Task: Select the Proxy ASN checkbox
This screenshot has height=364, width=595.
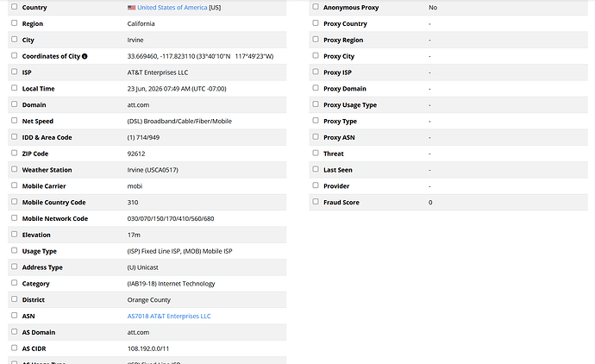Action: coord(316,136)
